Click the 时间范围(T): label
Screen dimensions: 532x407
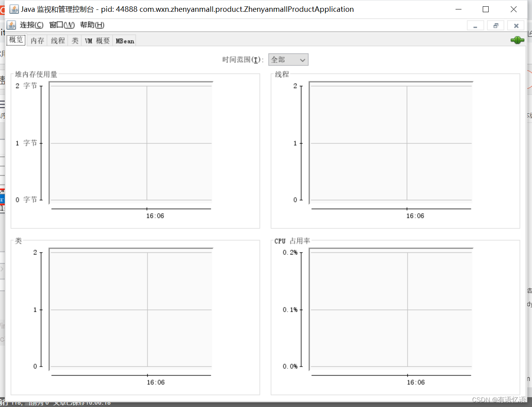pyautogui.click(x=243, y=60)
